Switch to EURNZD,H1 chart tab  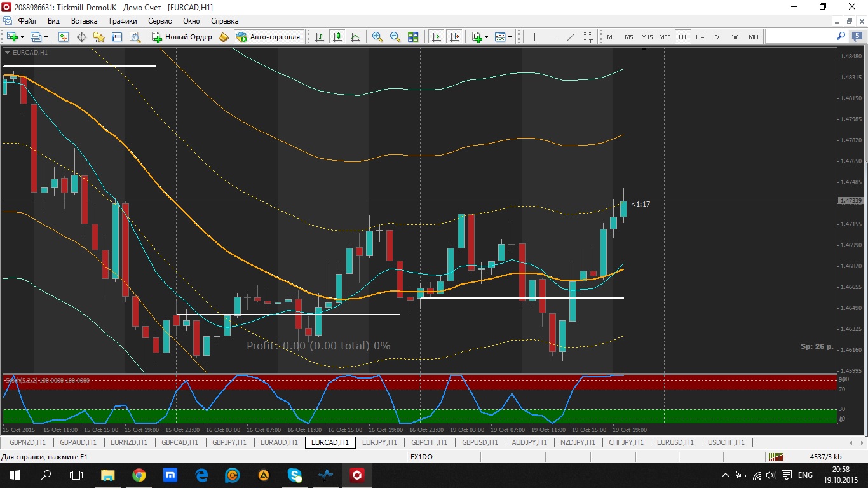pos(129,442)
